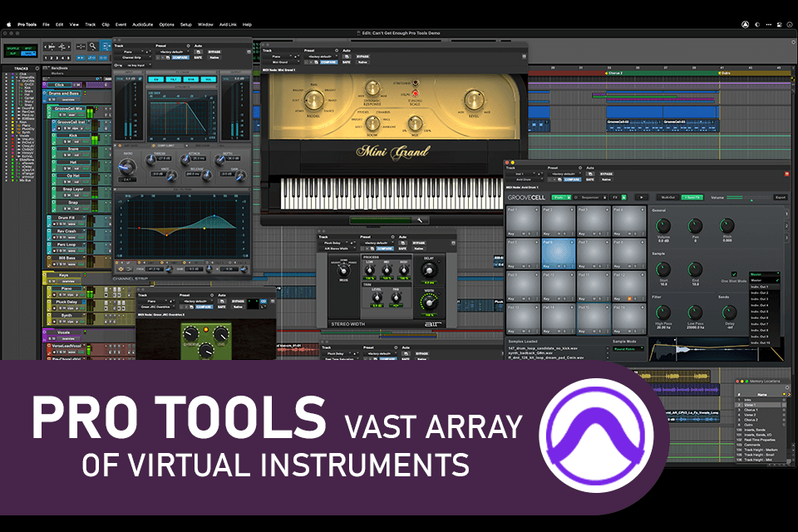
Task: Click Green JRC Overdrive pedal footswitch knob
Action: (205, 351)
